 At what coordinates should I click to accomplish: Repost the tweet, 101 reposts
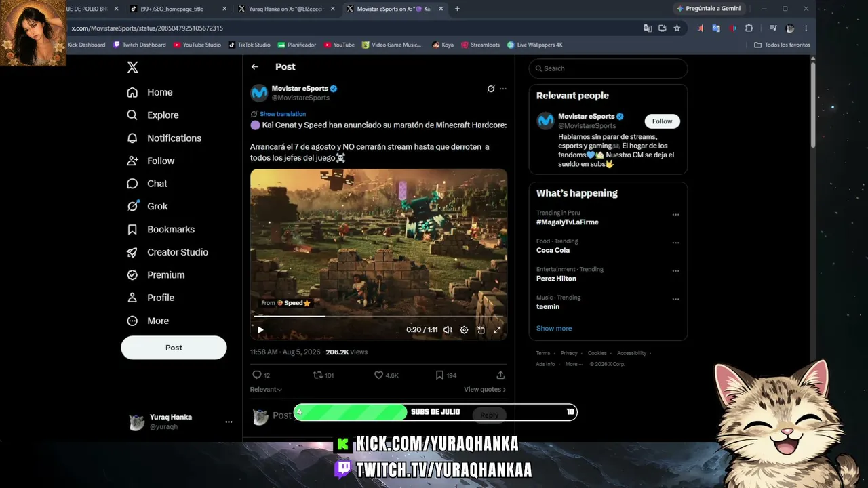323,375
